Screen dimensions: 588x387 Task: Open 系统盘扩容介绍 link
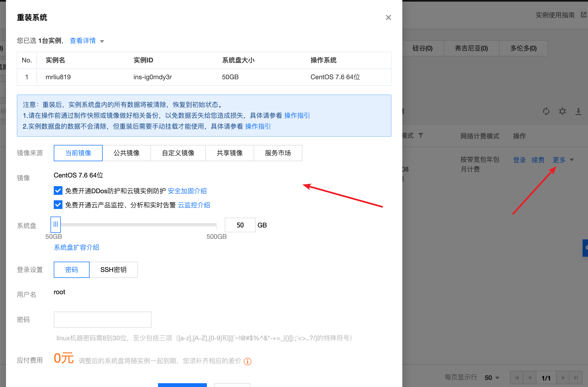pyautogui.click(x=77, y=248)
